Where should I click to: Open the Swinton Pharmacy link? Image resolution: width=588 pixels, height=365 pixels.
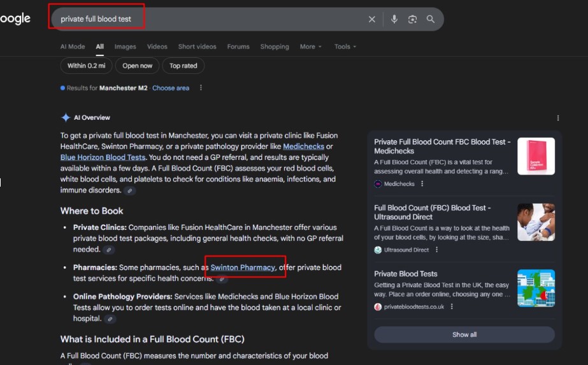[x=243, y=268]
